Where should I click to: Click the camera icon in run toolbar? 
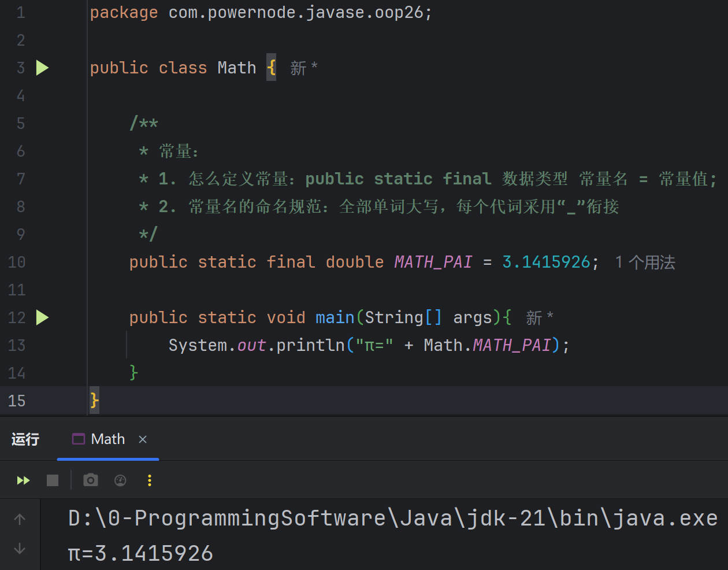point(91,480)
